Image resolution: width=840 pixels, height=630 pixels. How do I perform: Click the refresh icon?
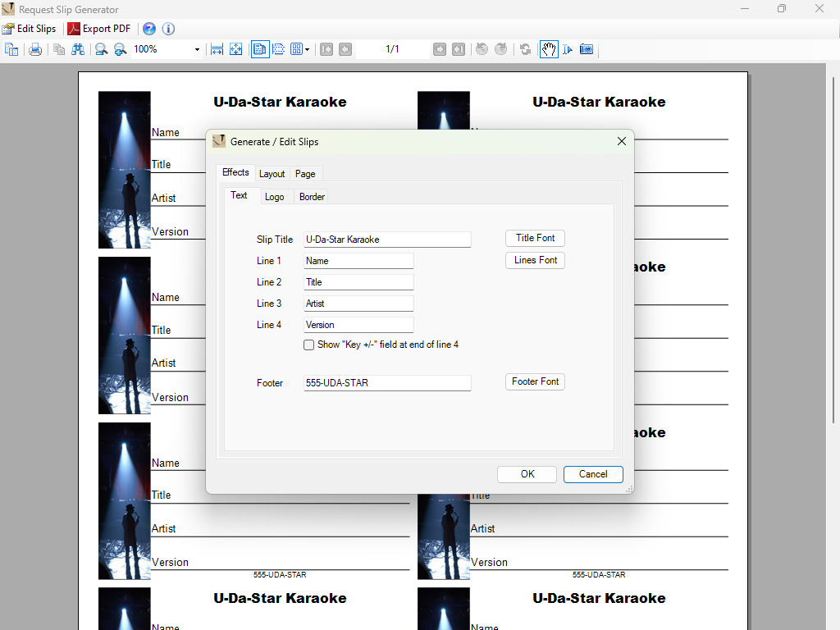click(x=526, y=49)
